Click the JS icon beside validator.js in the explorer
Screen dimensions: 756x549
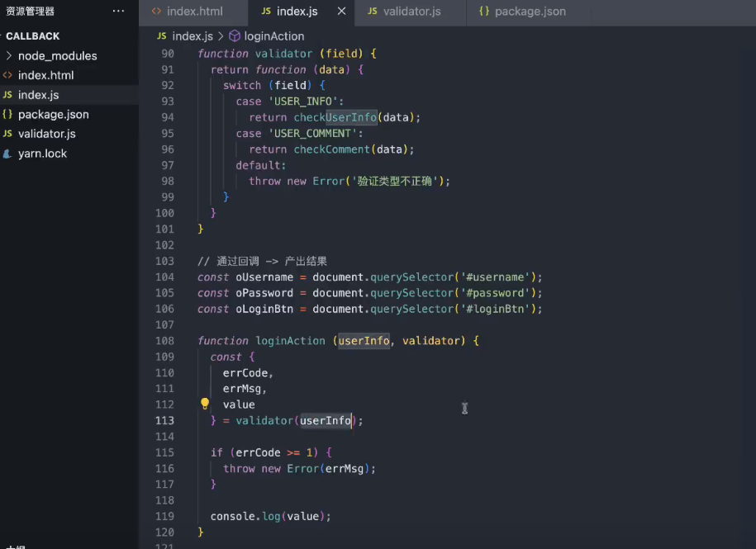pyautogui.click(x=7, y=134)
